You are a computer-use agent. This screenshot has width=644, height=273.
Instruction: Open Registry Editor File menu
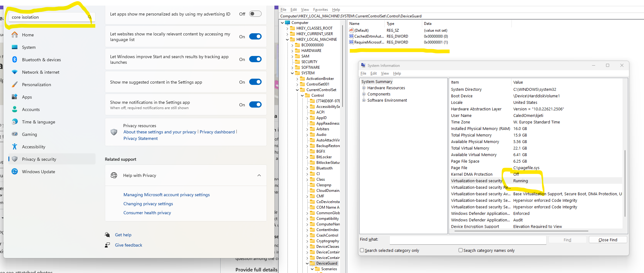tap(283, 10)
